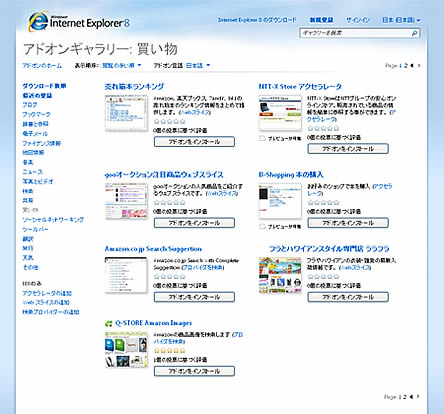444x414 pixels.
Task: Open the 日本 (日本語) region selector
Action: (401, 20)
